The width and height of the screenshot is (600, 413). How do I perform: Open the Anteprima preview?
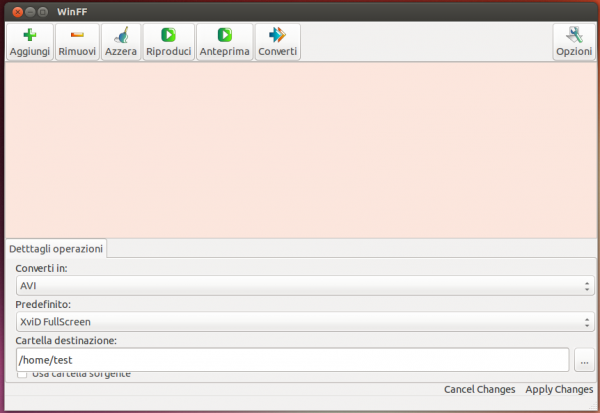(224, 42)
